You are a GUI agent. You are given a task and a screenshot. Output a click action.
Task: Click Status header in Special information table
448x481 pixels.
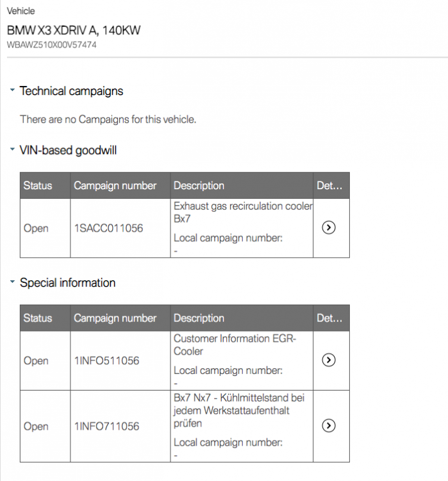(x=38, y=318)
